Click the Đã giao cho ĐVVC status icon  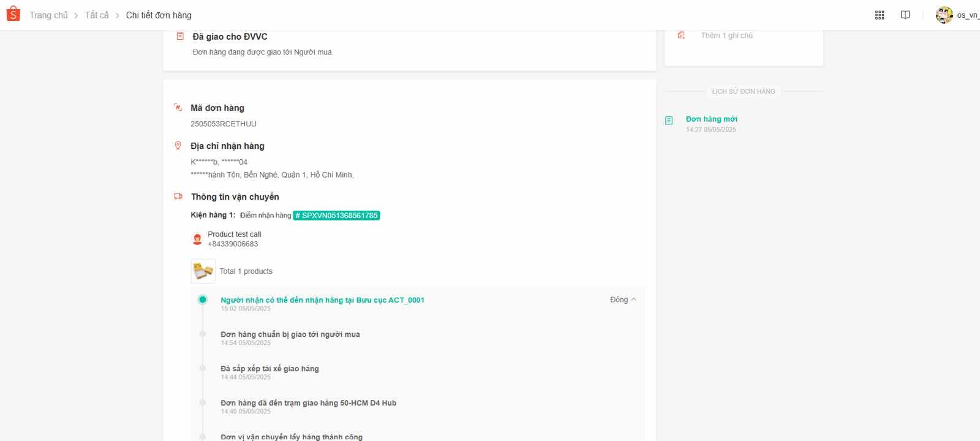pos(180,37)
